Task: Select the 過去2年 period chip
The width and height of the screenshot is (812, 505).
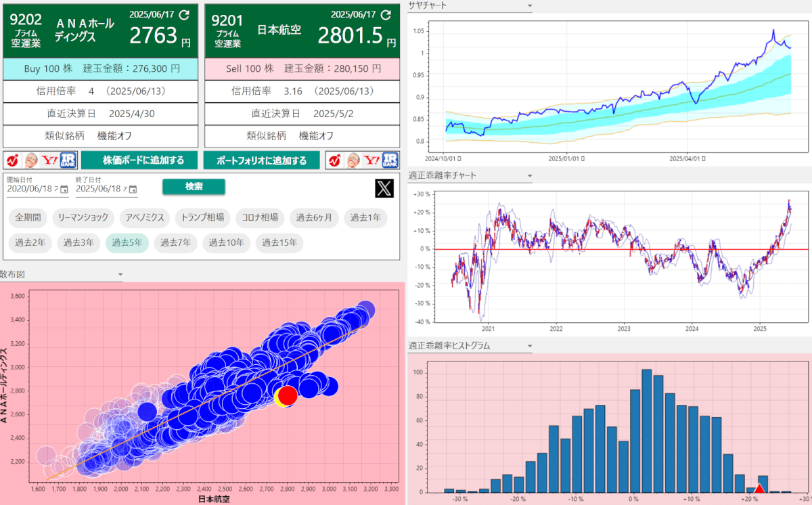Action: click(x=30, y=243)
